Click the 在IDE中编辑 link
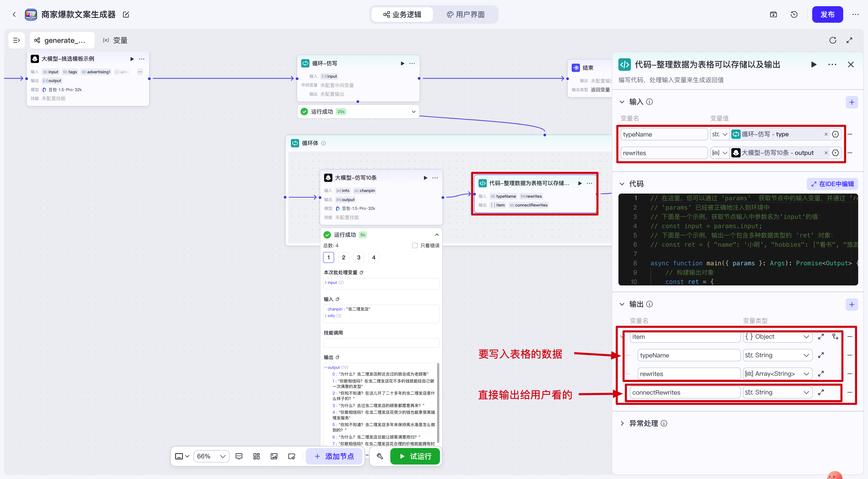 coord(832,184)
